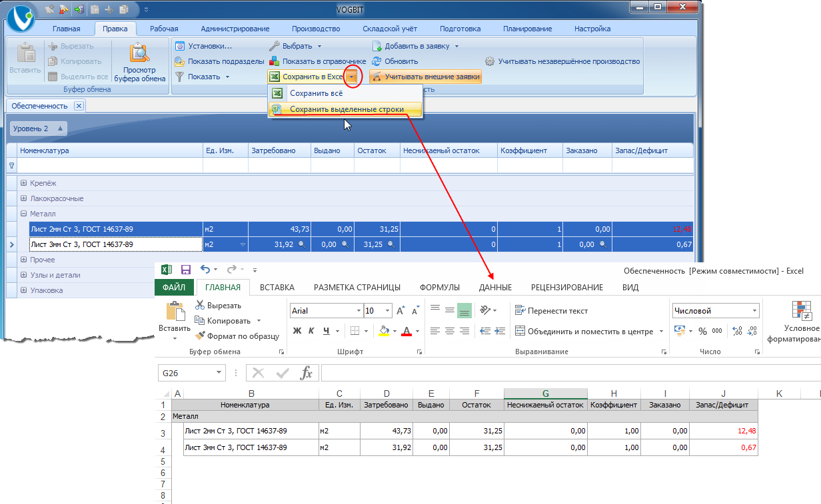821x504 pixels.
Task: Toggle Перенести текст wrap text
Action: coord(552,310)
